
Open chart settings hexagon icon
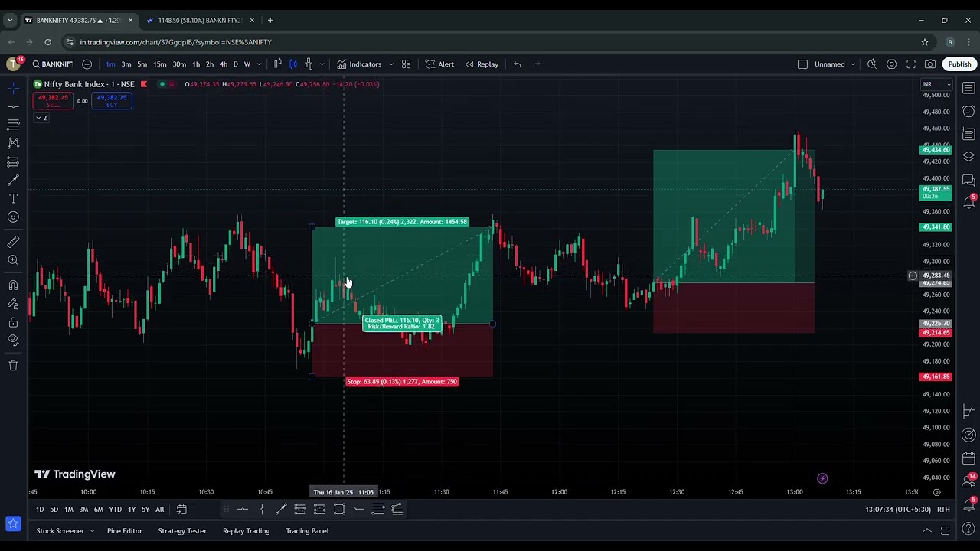coord(892,64)
